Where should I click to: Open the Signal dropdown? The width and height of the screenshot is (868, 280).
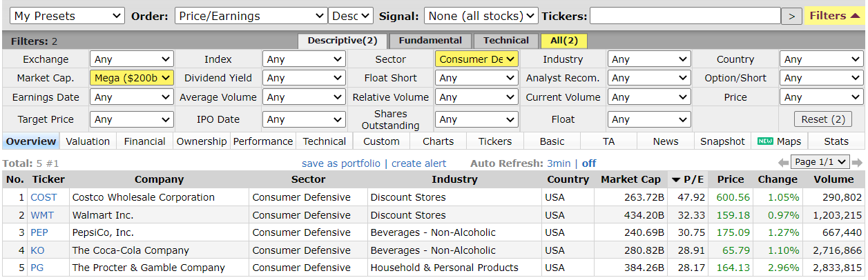[481, 16]
